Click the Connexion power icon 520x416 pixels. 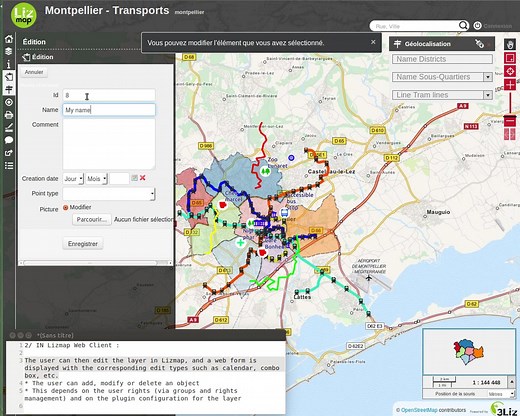[x=477, y=26]
